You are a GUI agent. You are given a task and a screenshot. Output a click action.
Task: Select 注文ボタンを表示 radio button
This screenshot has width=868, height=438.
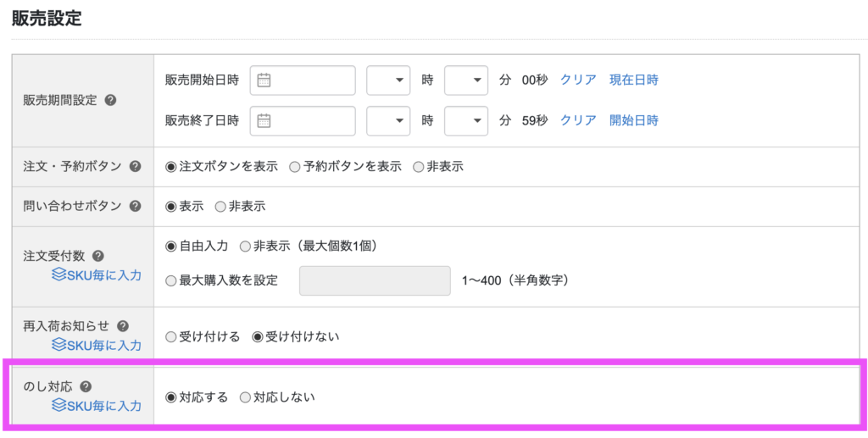171,166
